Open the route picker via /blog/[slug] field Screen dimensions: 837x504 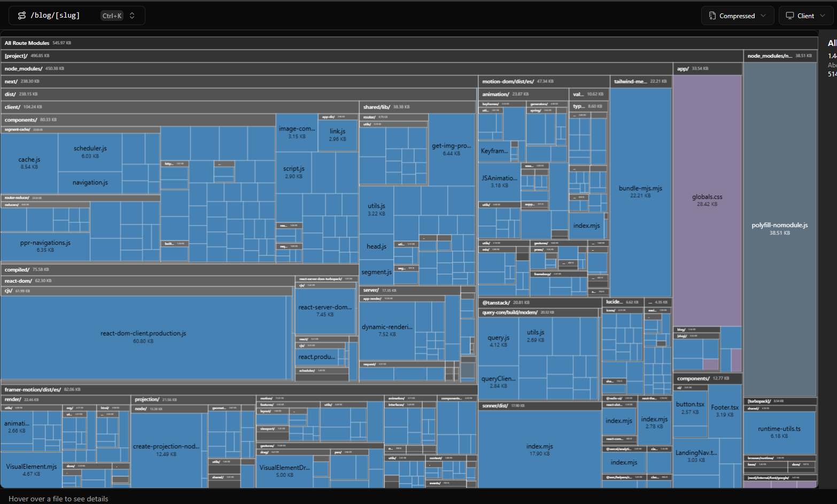pyautogui.click(x=56, y=15)
